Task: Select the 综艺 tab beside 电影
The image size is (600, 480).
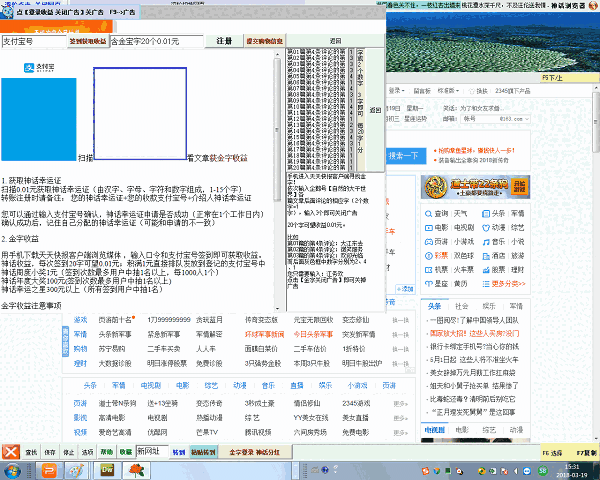Action: click(x=489, y=430)
